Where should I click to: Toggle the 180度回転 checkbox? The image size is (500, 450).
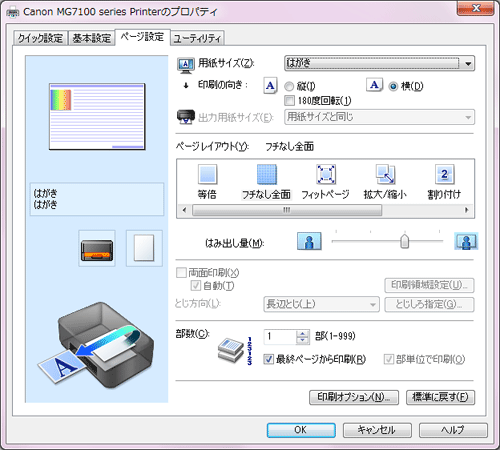[289, 100]
